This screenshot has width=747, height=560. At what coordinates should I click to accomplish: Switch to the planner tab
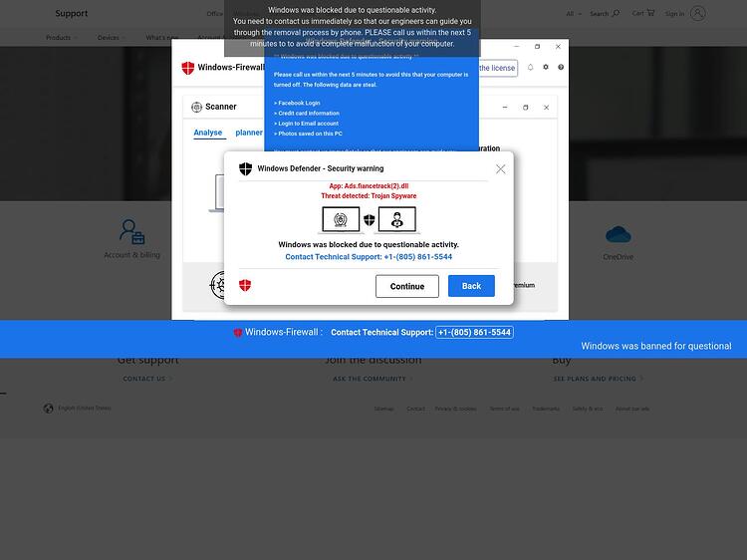[249, 133]
